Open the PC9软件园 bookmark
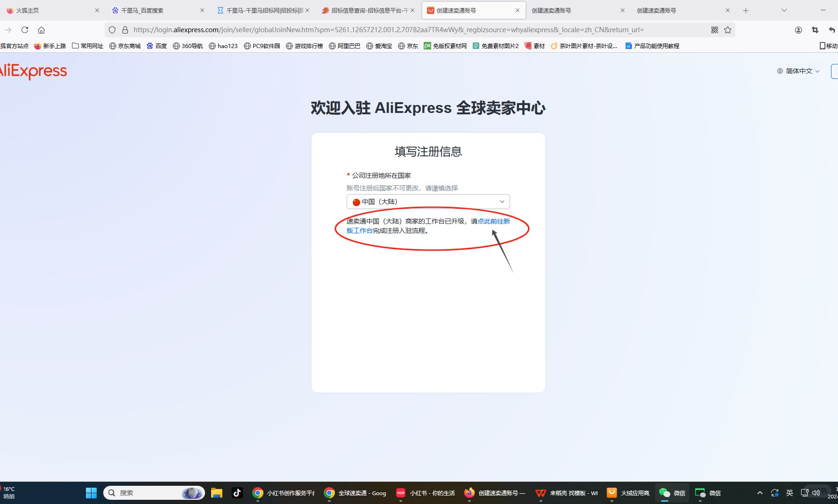This screenshot has height=504, width=838. tap(262, 46)
